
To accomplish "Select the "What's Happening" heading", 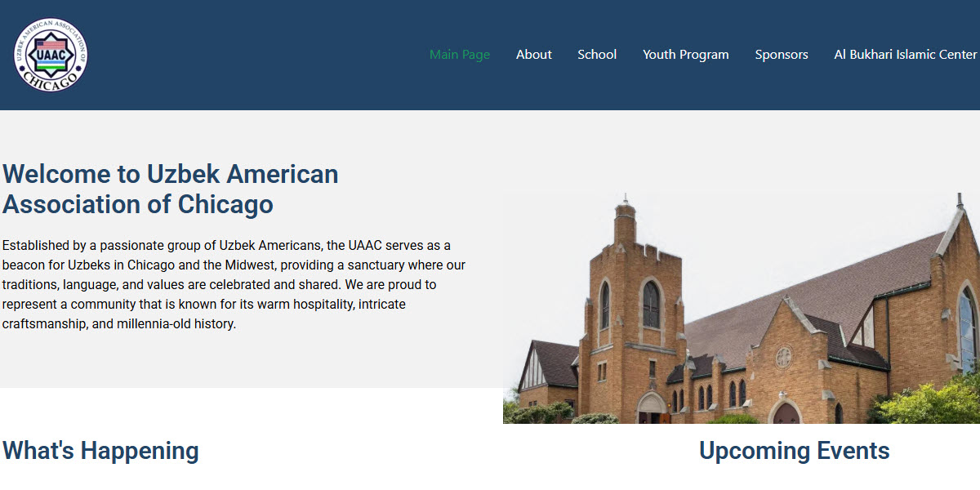I will 100,450.
